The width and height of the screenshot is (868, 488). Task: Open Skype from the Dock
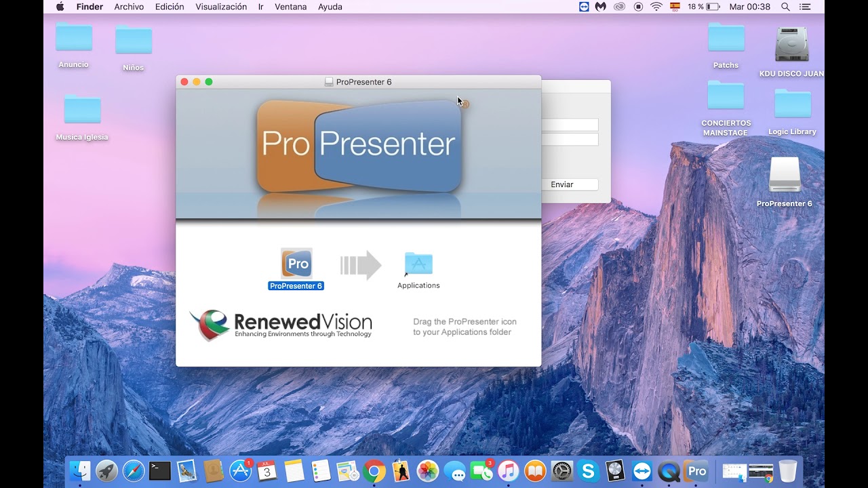click(589, 470)
